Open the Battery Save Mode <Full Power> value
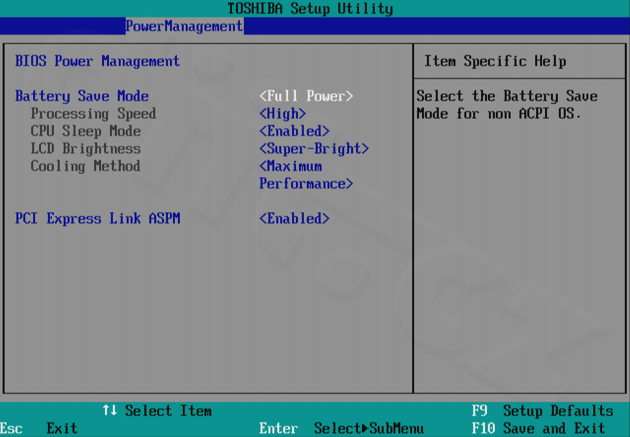 tap(306, 96)
